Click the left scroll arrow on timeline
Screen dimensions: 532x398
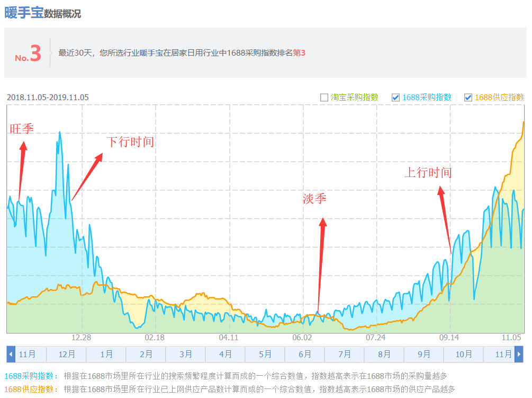coord(11,354)
